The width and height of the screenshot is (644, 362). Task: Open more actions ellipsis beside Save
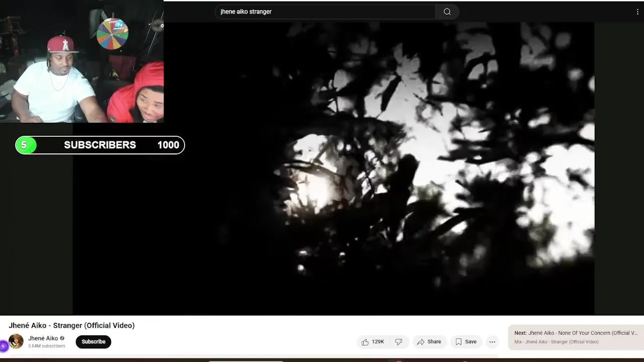pos(493,342)
